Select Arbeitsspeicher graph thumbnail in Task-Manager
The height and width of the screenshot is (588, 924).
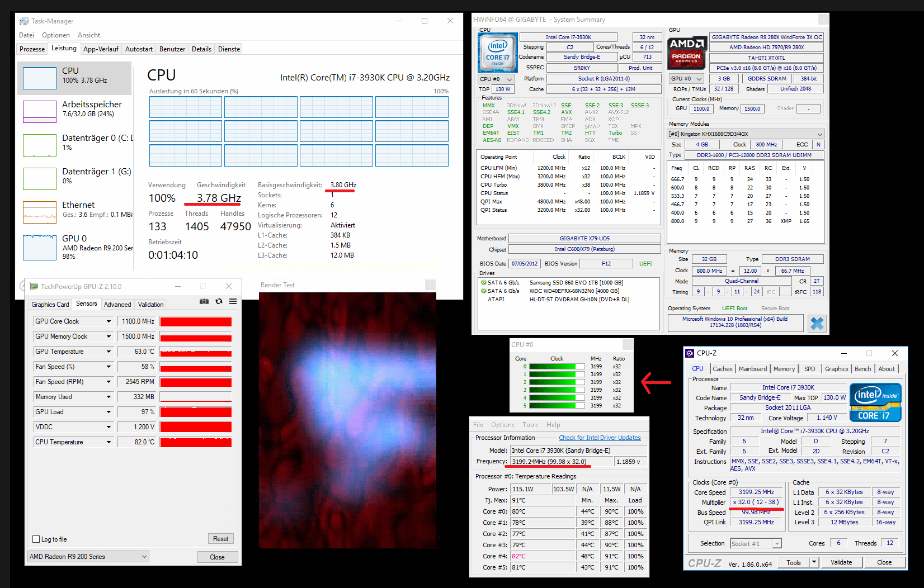point(40,112)
